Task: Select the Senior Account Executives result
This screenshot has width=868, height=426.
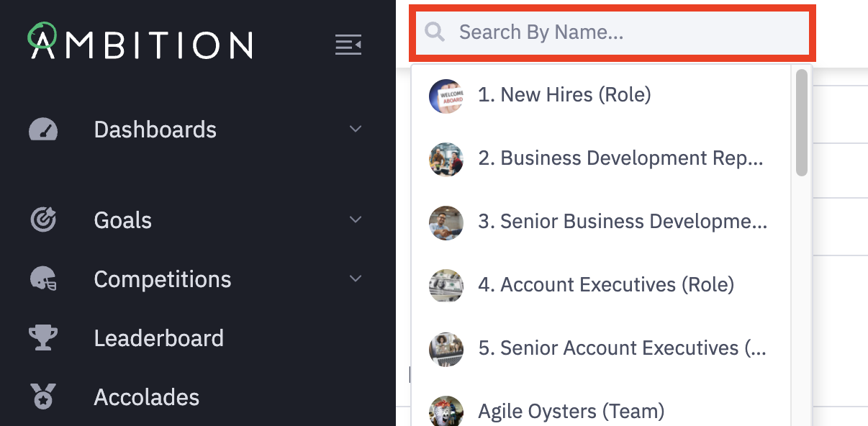Action: point(622,348)
